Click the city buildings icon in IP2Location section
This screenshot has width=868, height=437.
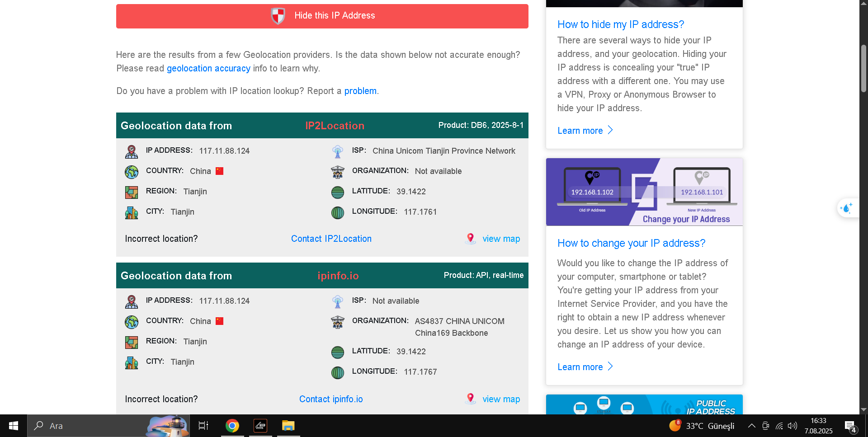(132, 212)
